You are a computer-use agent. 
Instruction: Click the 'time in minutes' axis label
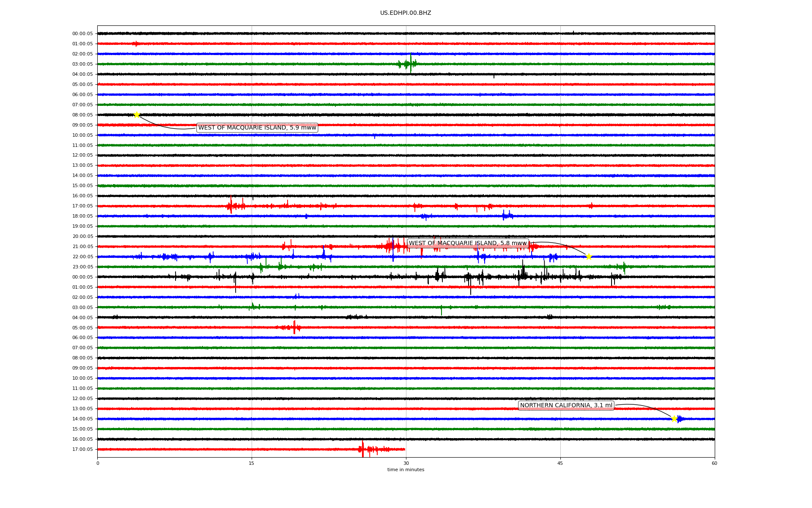point(406,470)
